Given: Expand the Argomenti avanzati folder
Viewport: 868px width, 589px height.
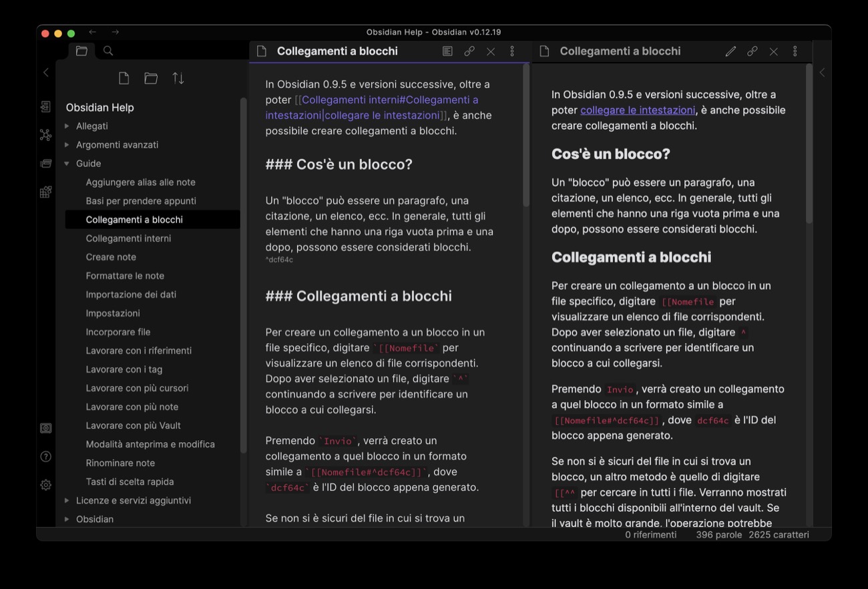Looking at the screenshot, I should [x=67, y=144].
